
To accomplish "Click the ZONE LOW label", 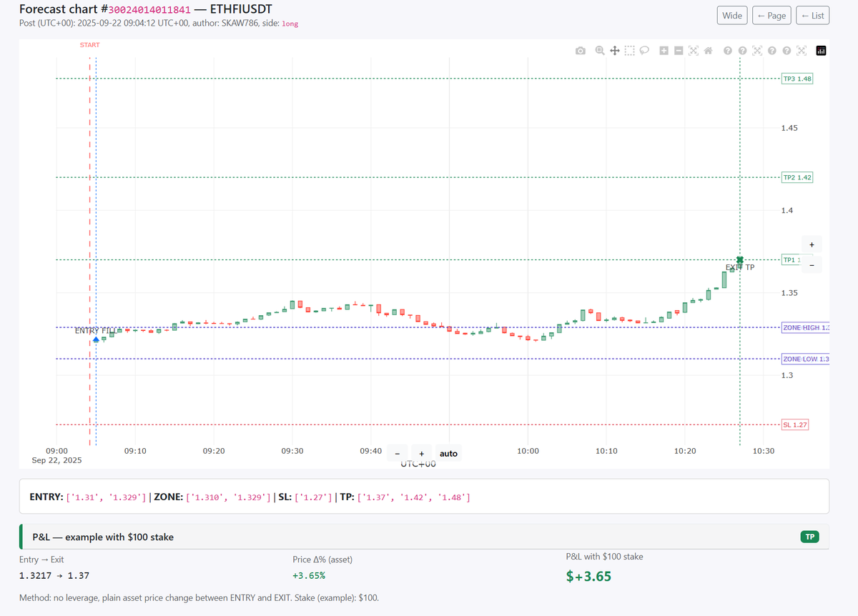I will pyautogui.click(x=805, y=359).
